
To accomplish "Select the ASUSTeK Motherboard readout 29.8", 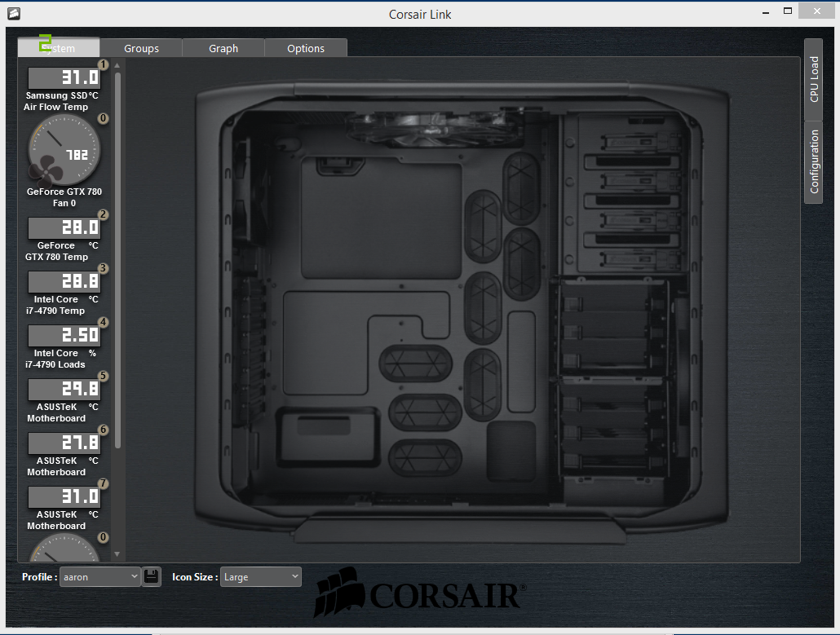I will 64,390.
